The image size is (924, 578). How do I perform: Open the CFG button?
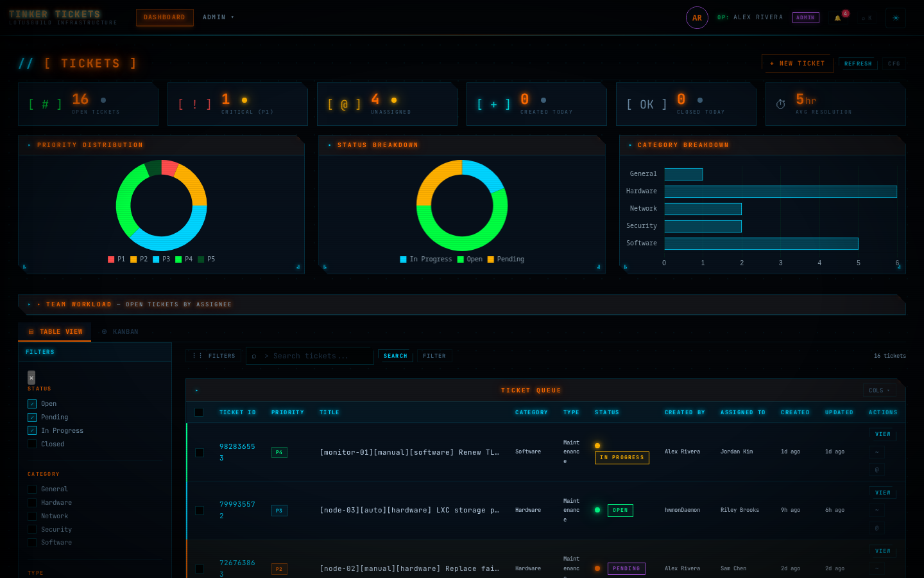click(894, 64)
